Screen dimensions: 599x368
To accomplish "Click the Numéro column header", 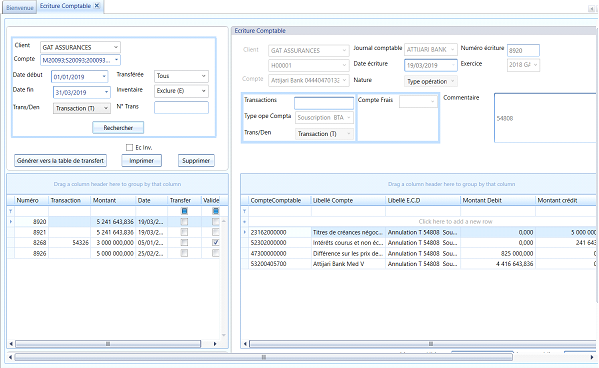I will [31, 200].
